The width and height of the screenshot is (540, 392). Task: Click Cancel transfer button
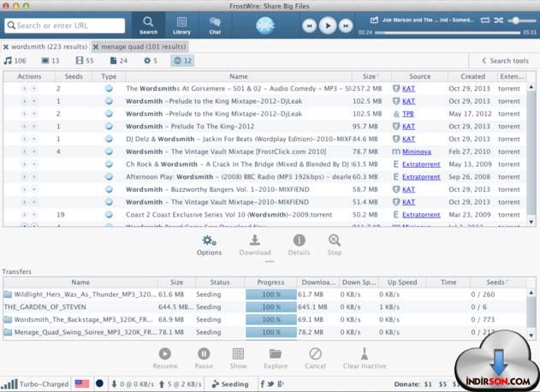[315, 359]
